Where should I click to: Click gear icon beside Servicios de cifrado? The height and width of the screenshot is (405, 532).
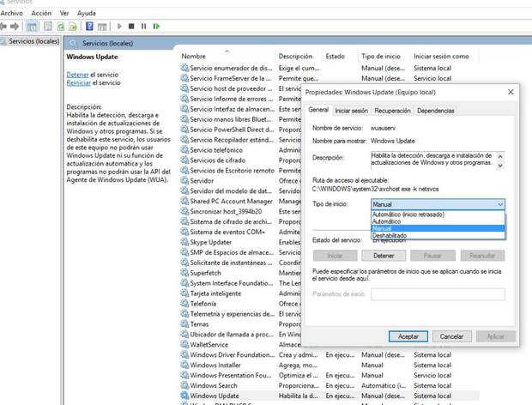(184, 160)
